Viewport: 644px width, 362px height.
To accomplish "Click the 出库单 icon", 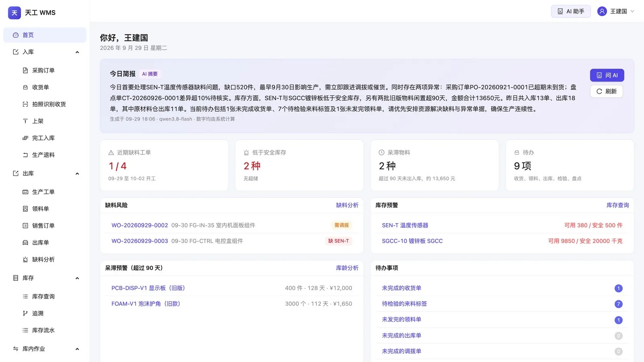I will click(x=25, y=243).
